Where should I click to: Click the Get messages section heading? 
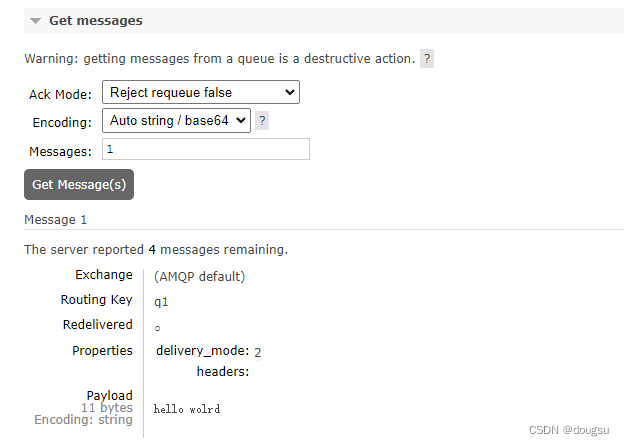(x=96, y=21)
